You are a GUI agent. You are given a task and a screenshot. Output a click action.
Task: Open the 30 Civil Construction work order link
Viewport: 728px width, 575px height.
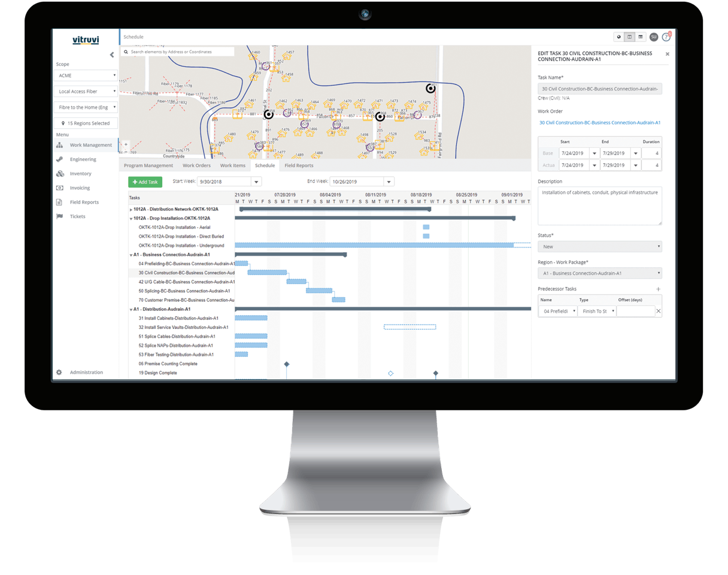[x=600, y=122]
